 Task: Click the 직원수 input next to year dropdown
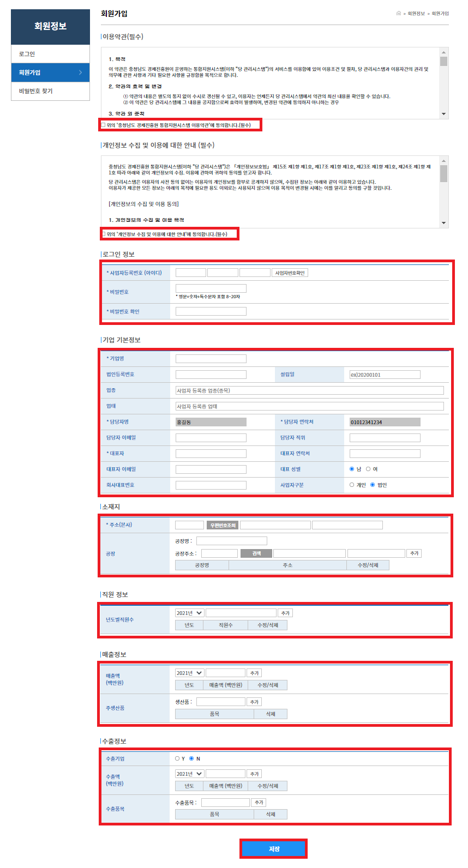pos(241,613)
